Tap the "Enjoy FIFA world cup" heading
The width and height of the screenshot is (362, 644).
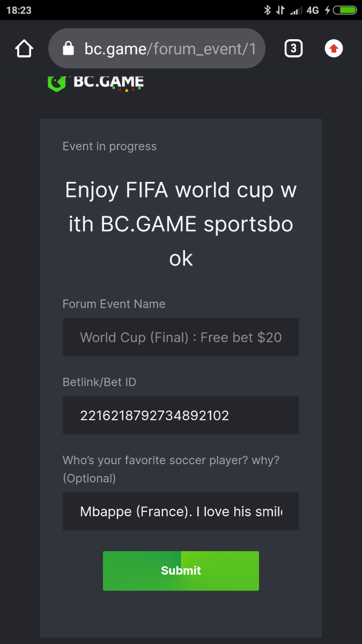(x=181, y=224)
